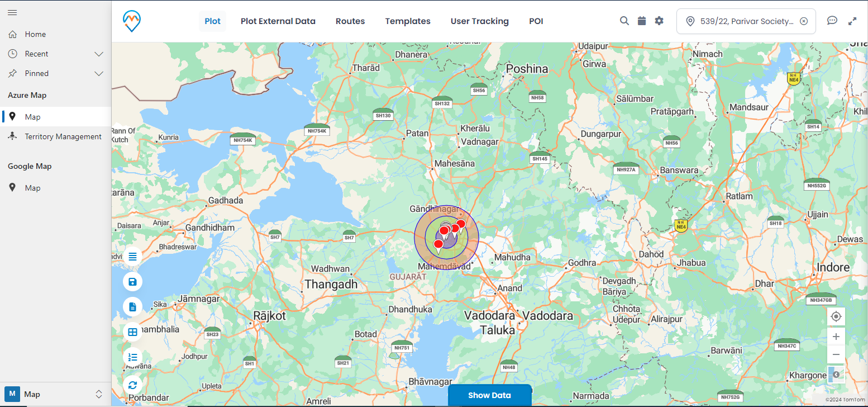
Task: Open the Templates tab
Action: 408,21
